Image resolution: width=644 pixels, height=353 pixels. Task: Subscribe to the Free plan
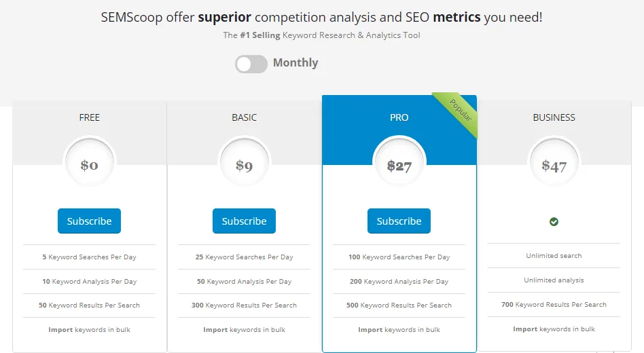[89, 221]
